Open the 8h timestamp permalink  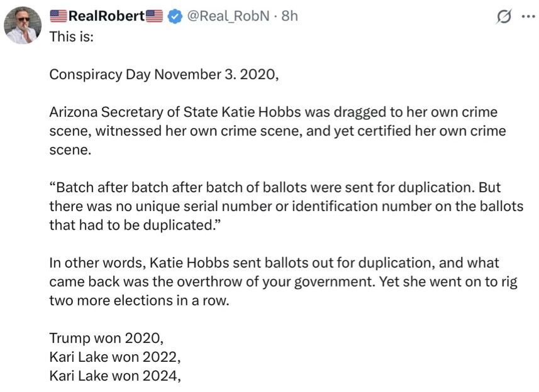click(289, 16)
